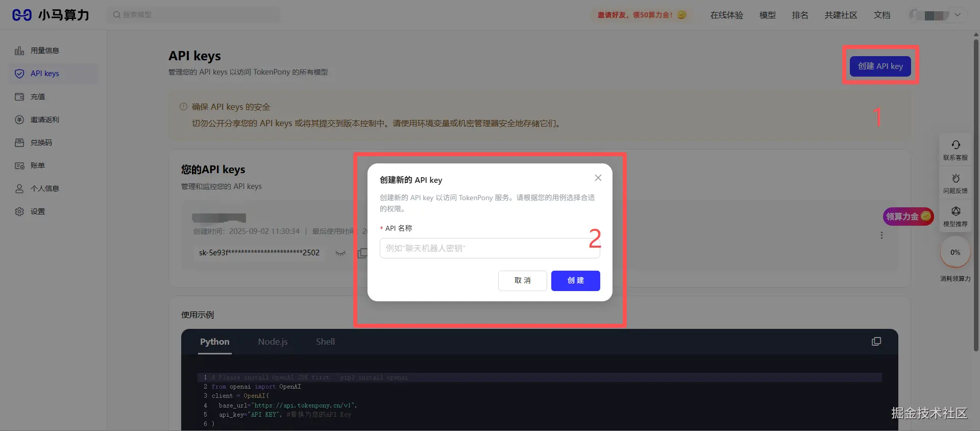
Task: Open 个人信息 from sidebar
Action: pos(53,188)
